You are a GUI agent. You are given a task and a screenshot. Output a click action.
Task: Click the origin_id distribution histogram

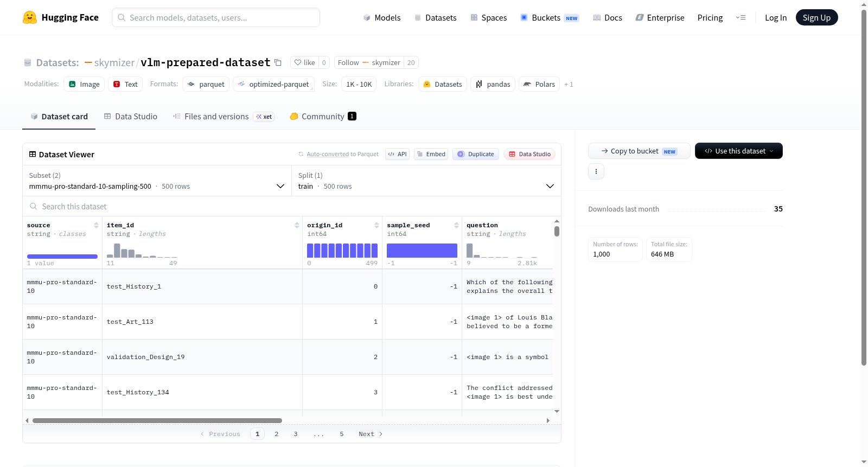click(x=342, y=250)
